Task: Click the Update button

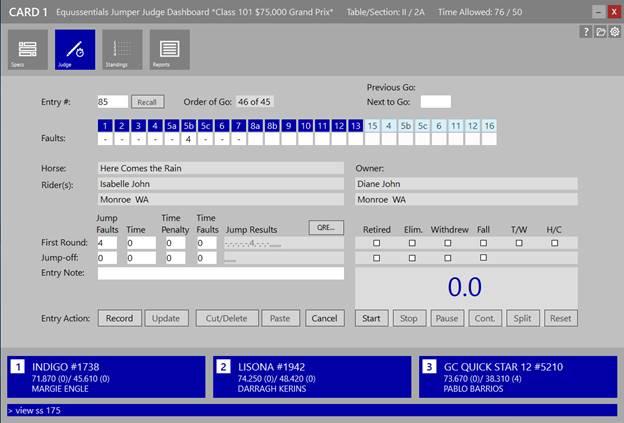Action: pos(166,318)
